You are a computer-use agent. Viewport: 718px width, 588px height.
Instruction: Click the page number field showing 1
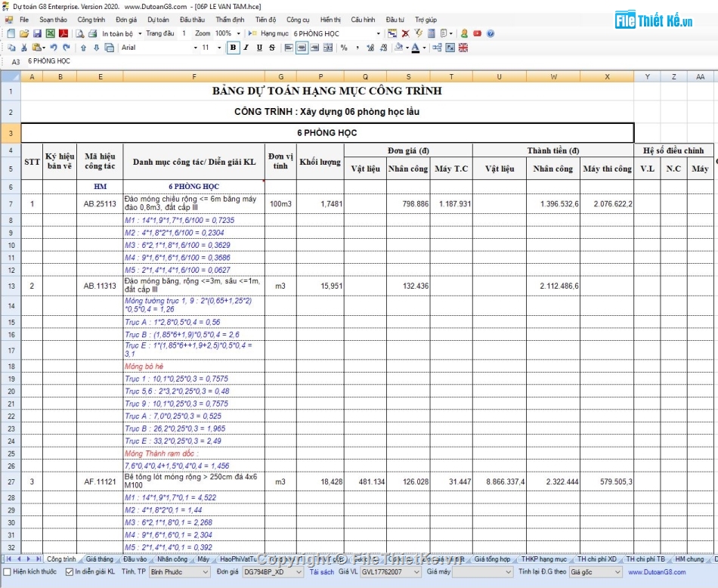point(184,33)
